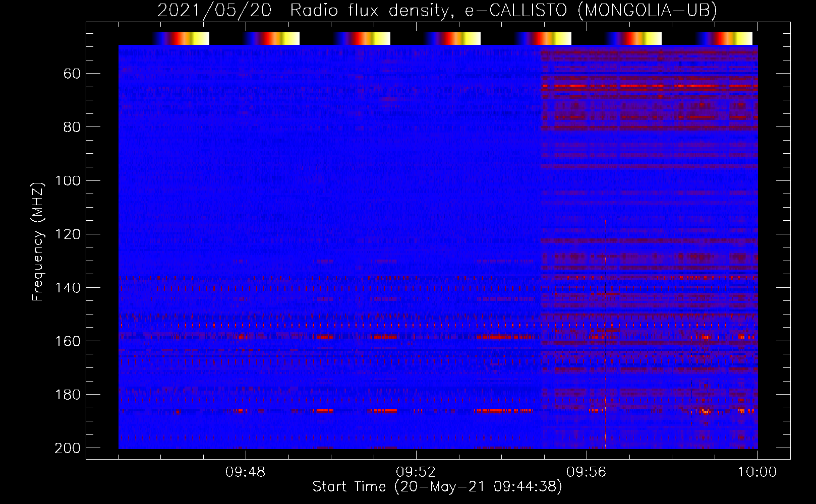Screen dimensions: 816x504
Task: Click the 09:48 time tick label
Action: (x=246, y=472)
